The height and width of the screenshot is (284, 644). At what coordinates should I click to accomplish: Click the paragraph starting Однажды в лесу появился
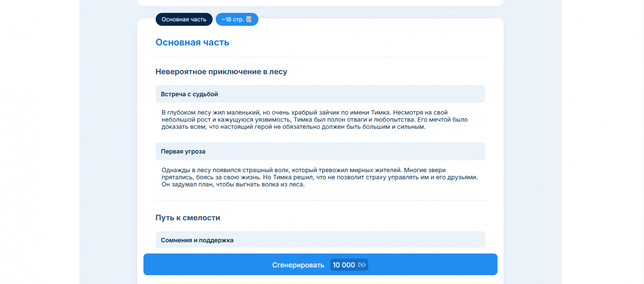pos(320,177)
